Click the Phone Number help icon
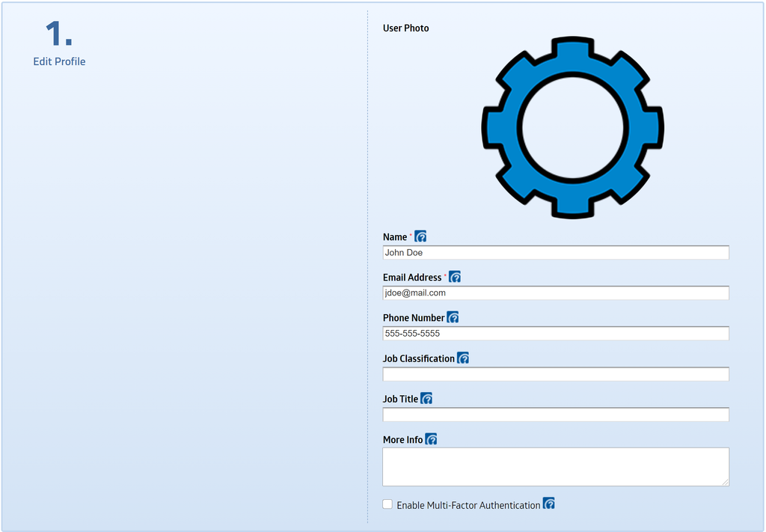 [453, 317]
